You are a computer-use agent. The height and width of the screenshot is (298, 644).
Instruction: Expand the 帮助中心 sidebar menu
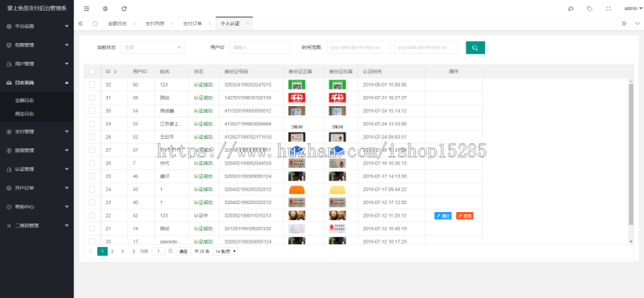tap(37, 207)
